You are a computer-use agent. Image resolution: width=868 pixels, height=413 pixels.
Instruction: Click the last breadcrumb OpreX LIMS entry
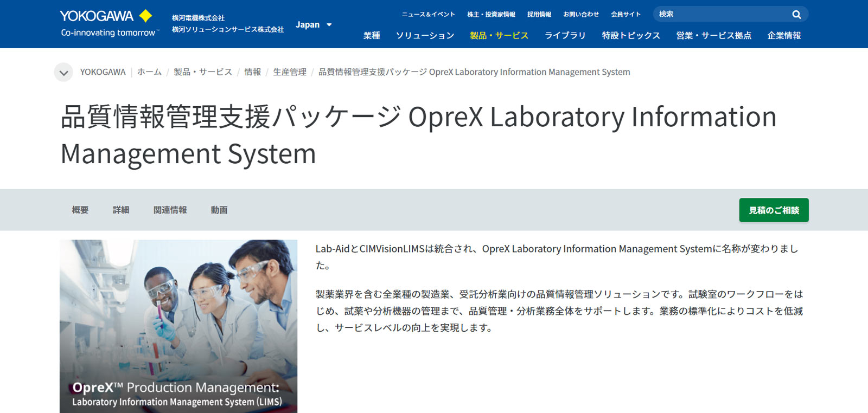click(x=474, y=72)
